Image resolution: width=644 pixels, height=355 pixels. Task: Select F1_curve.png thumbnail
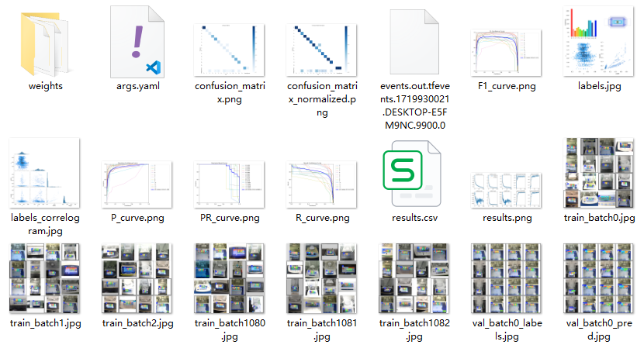[x=507, y=53]
